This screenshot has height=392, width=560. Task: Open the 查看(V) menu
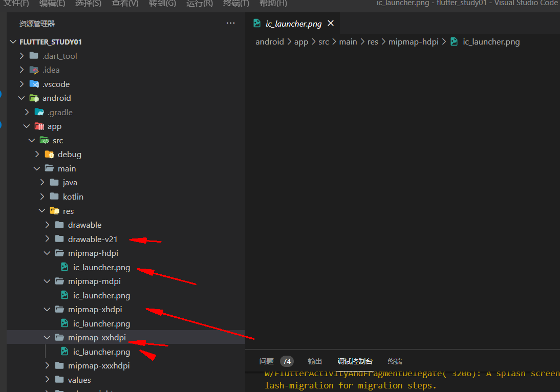tap(125, 3)
